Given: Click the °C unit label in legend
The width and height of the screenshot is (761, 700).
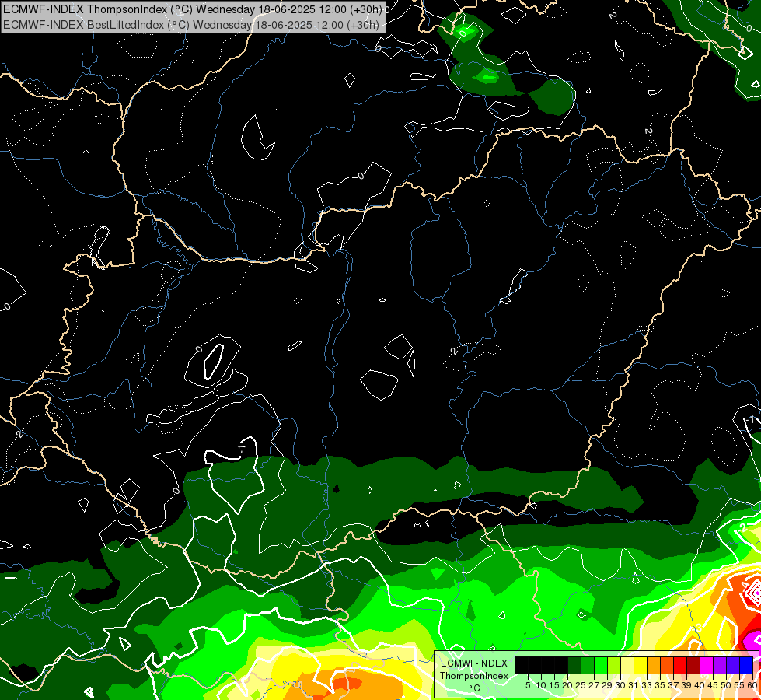Looking at the screenshot, I should 475,688.
